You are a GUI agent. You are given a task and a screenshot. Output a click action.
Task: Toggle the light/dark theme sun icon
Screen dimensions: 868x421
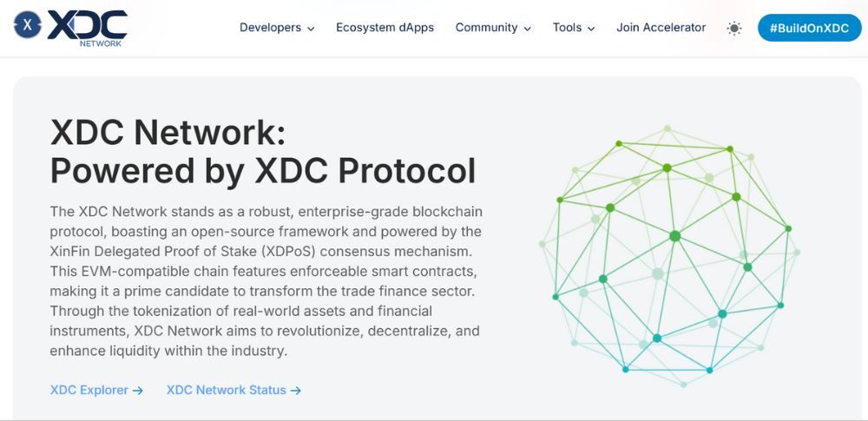click(734, 29)
